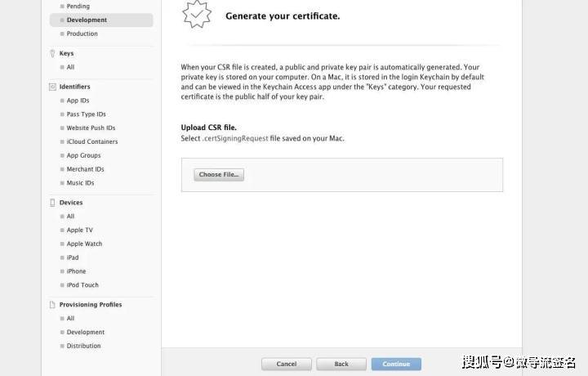
Task: Click the Devices section phone icon
Action: tap(52, 203)
